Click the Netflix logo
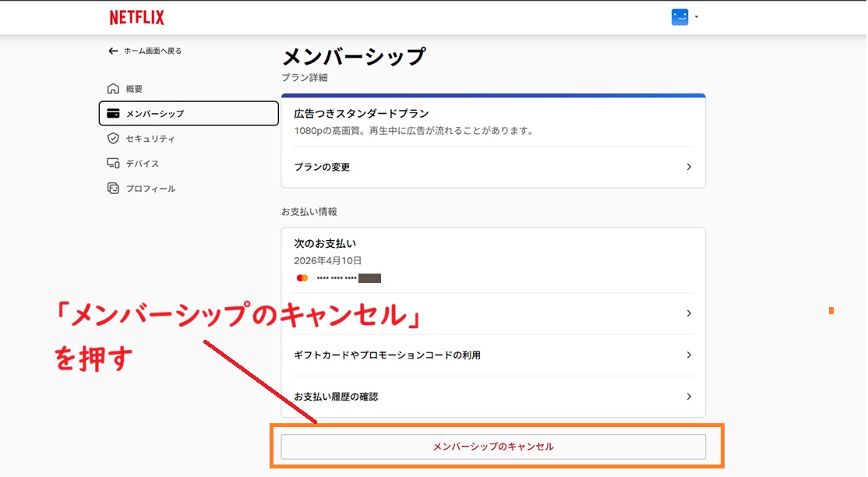Screen dimensions: 868x477 [136, 17]
